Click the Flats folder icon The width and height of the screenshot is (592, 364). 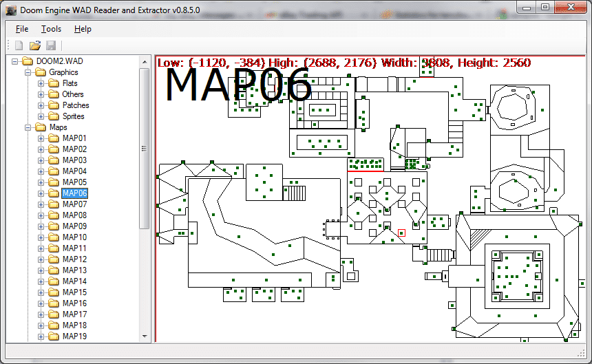[54, 83]
